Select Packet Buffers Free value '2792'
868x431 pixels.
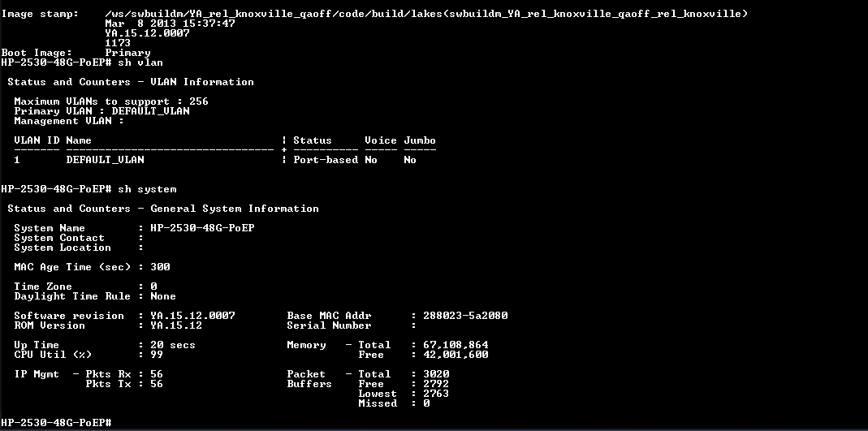(x=436, y=384)
